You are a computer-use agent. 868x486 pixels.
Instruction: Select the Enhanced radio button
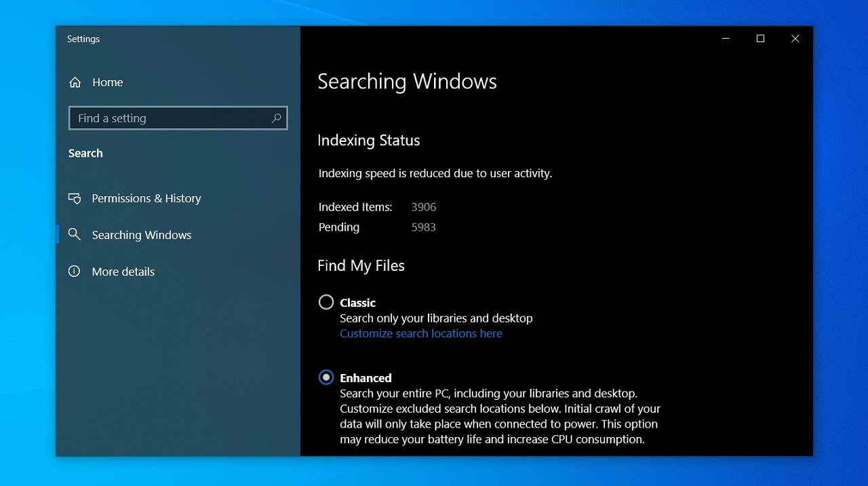click(x=326, y=377)
